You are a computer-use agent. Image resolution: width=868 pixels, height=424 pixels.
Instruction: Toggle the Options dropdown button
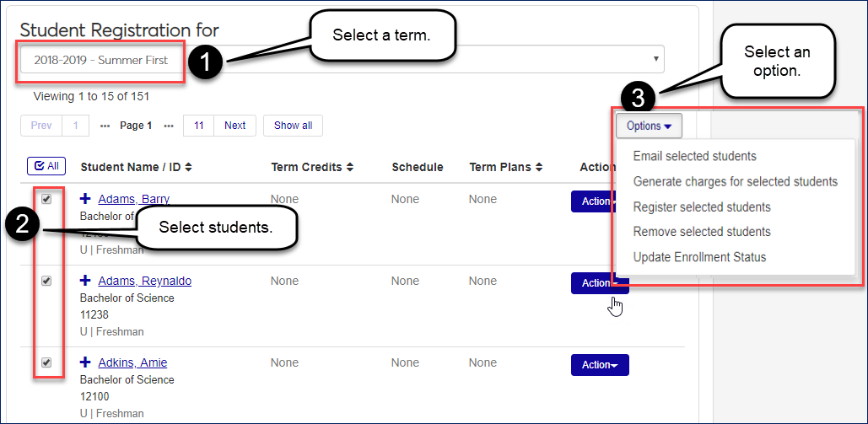(x=649, y=126)
